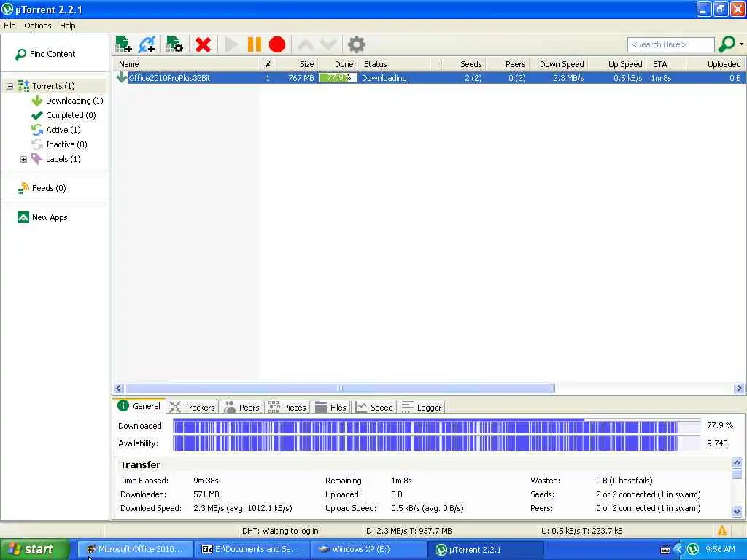
Task: Open New Apps! in sidebar
Action: point(44,217)
